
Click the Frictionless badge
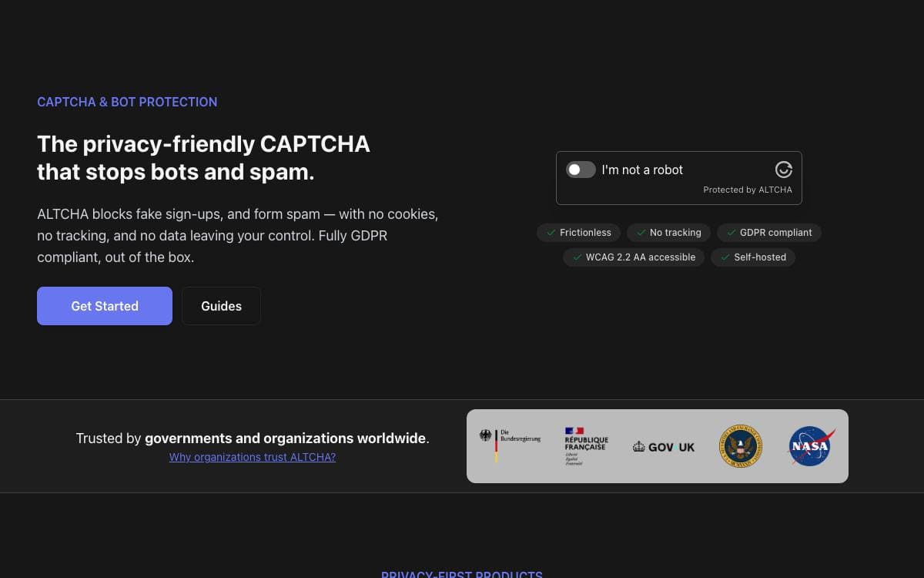tap(578, 233)
